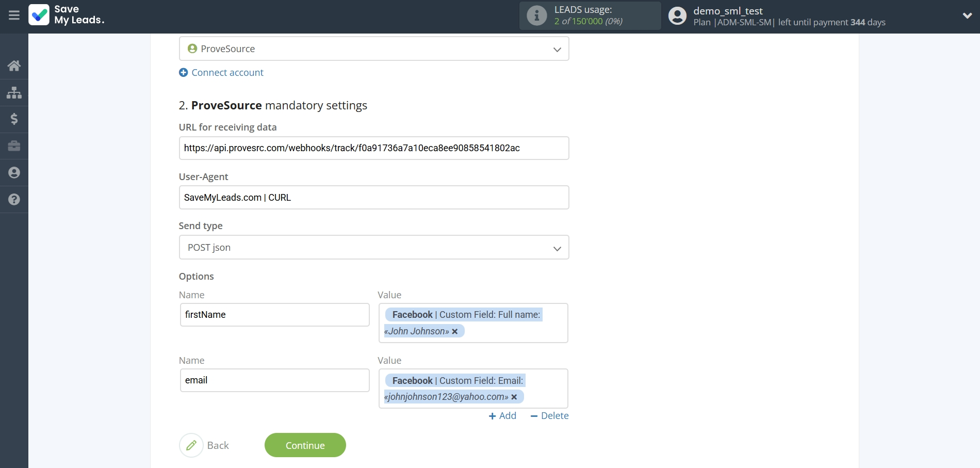Image resolution: width=980 pixels, height=468 pixels.
Task: Remove the «John Johnson» value token
Action: (454, 331)
